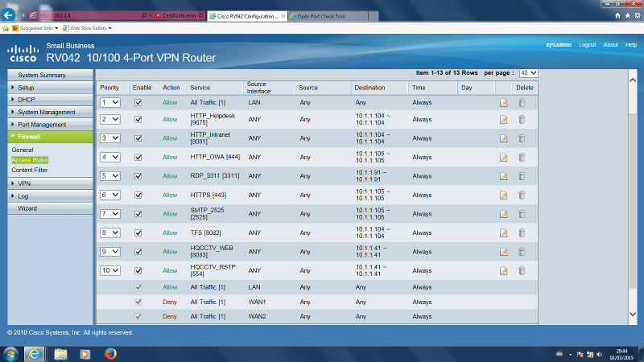Image resolution: width=644 pixels, height=362 pixels.
Task: Open Windows Explorer folder in taskbar
Action: pos(60,354)
